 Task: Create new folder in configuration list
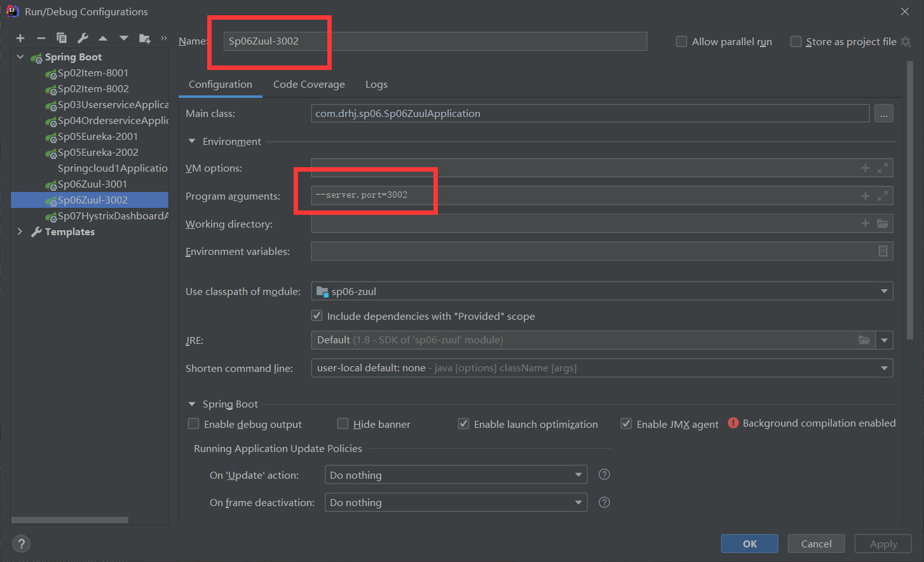coord(145,39)
